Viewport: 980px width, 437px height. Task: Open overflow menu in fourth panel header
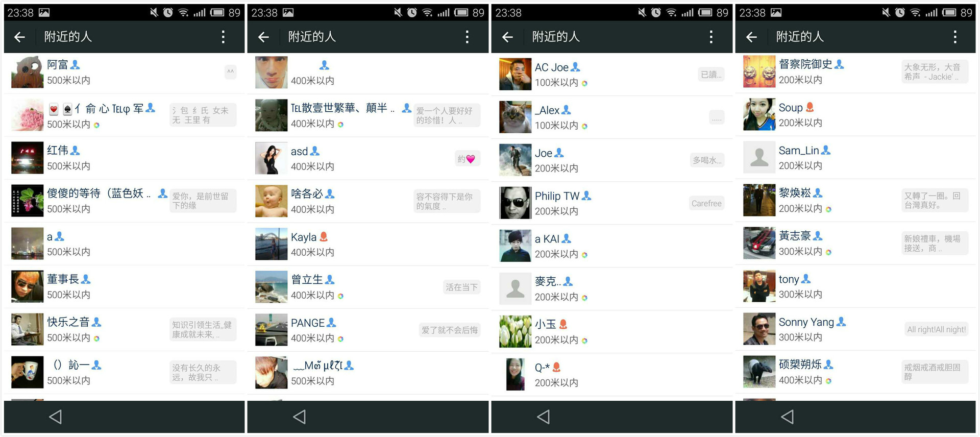(x=955, y=37)
